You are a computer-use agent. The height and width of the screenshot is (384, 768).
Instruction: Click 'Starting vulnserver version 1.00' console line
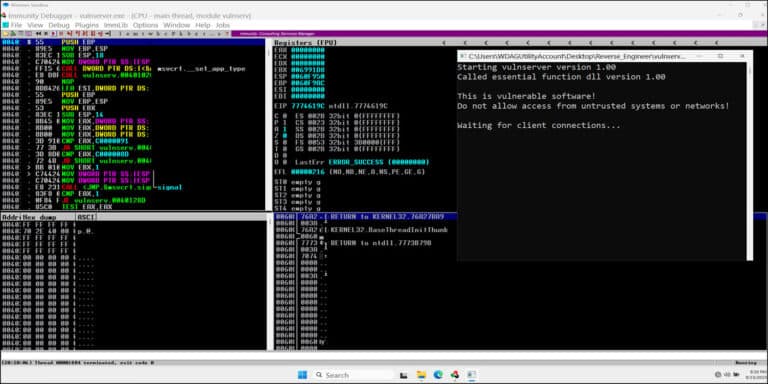(x=536, y=67)
